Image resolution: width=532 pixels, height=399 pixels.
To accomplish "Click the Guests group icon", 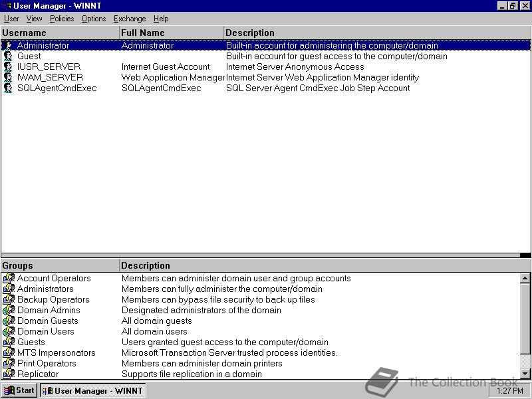I will pyautogui.click(x=9, y=342).
